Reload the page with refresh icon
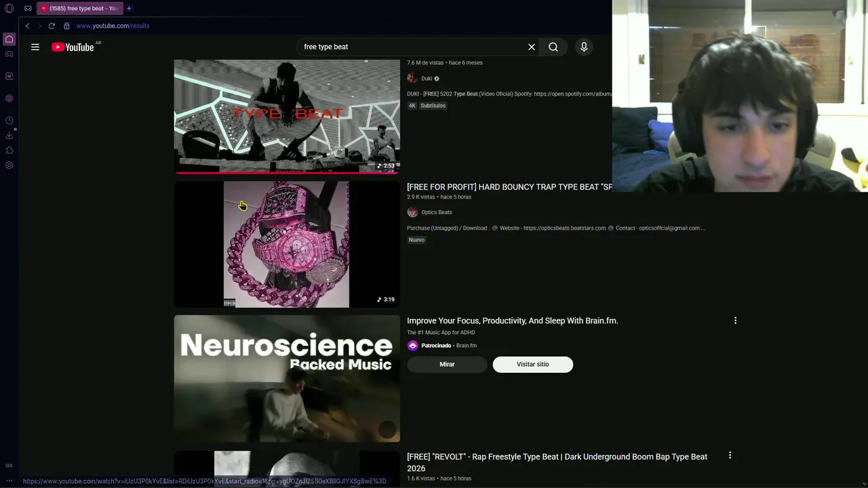 click(x=52, y=26)
